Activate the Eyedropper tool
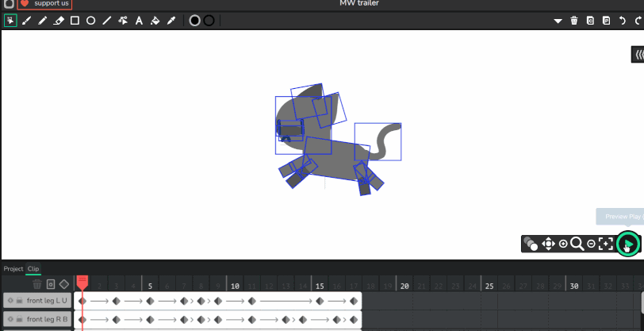This screenshot has width=644, height=331. 171,21
